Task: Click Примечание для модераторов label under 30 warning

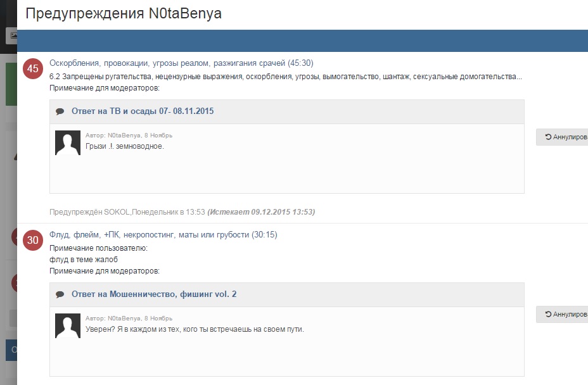Action: coord(105,270)
